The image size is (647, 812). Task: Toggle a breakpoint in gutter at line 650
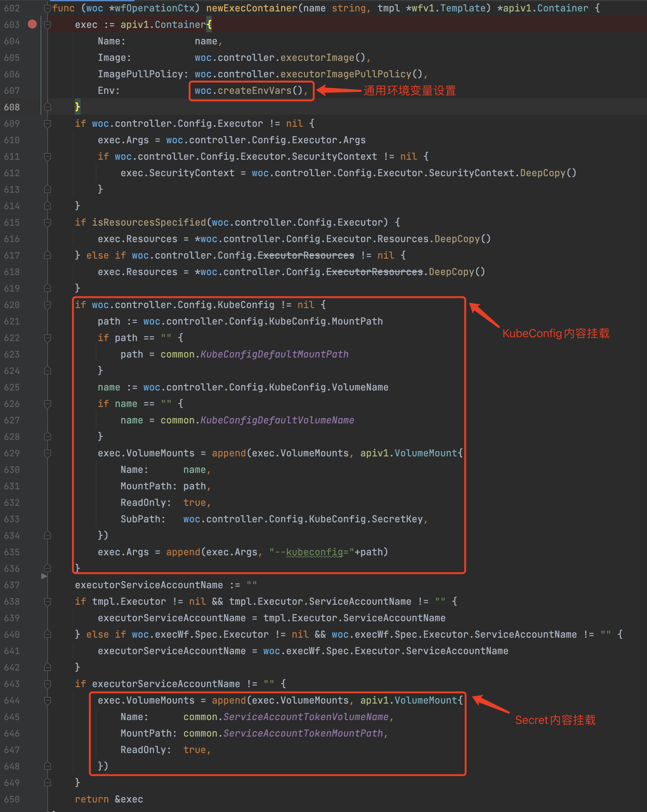[32, 799]
